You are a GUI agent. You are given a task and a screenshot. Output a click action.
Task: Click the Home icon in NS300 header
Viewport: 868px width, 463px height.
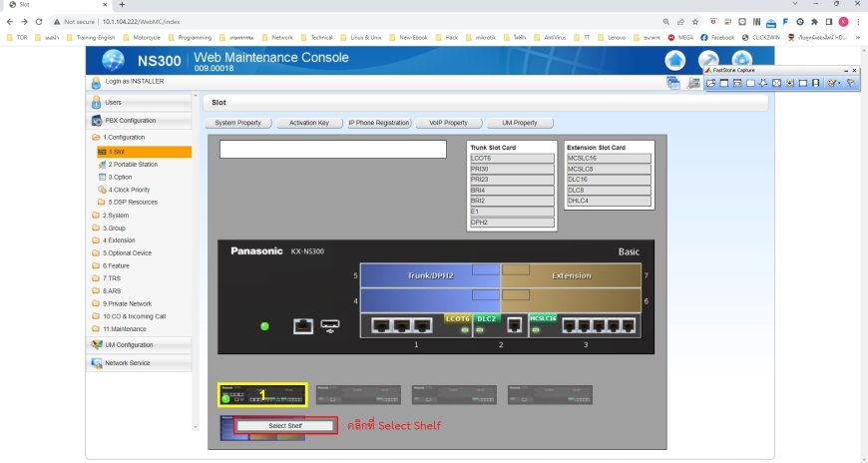point(674,60)
